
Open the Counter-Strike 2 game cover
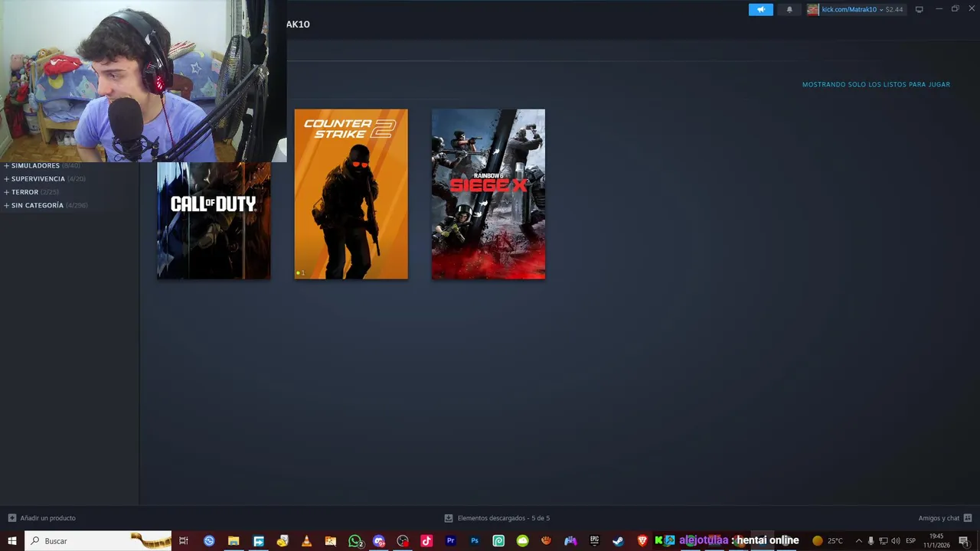pos(351,194)
